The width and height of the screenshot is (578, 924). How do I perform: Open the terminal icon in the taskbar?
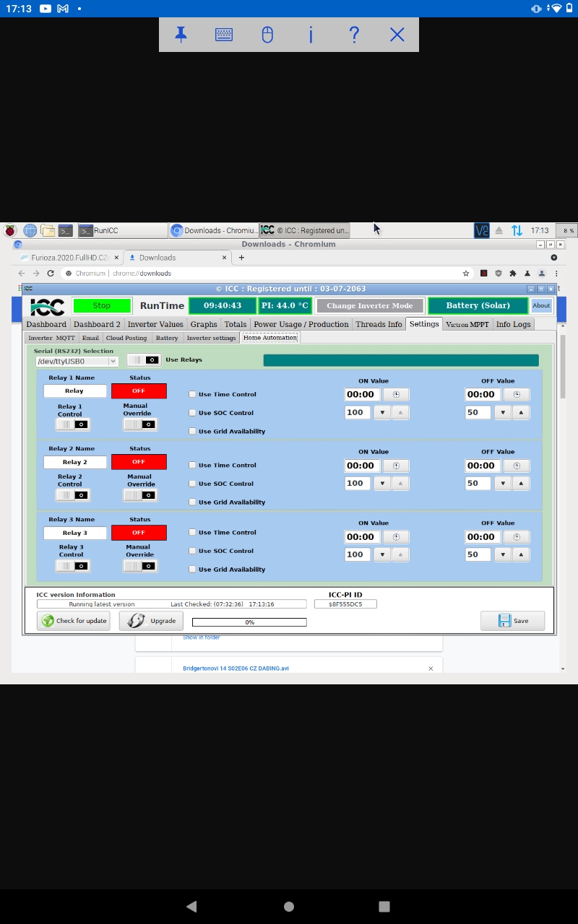tap(66, 230)
